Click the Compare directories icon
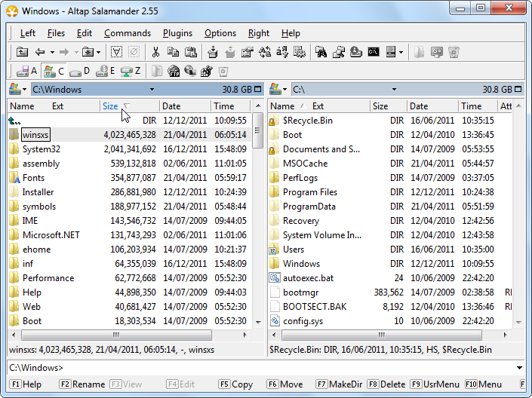Image resolution: width=532 pixels, height=398 pixels. (300, 52)
